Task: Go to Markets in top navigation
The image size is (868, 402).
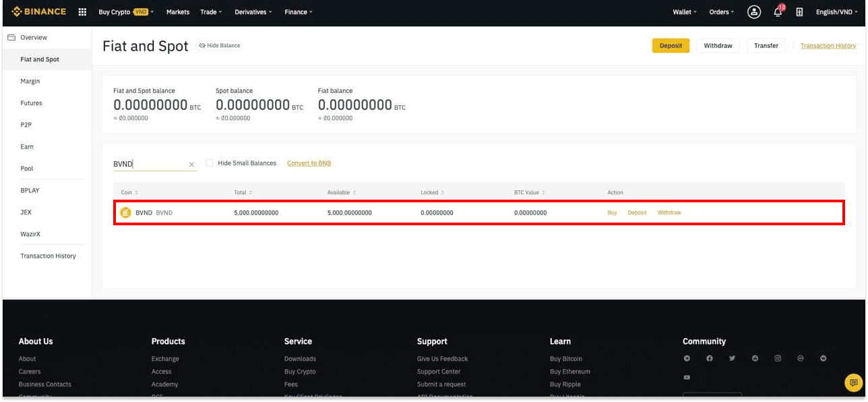Action: pyautogui.click(x=178, y=12)
